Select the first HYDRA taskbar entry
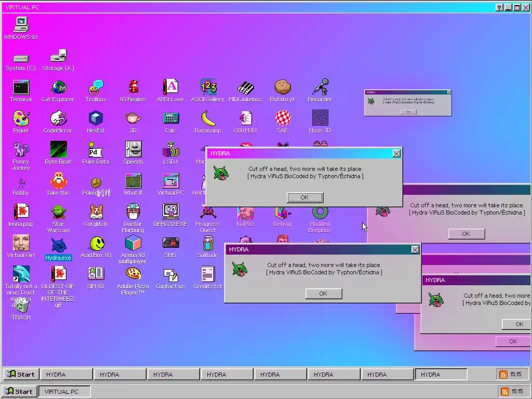The image size is (532, 399). click(x=66, y=374)
